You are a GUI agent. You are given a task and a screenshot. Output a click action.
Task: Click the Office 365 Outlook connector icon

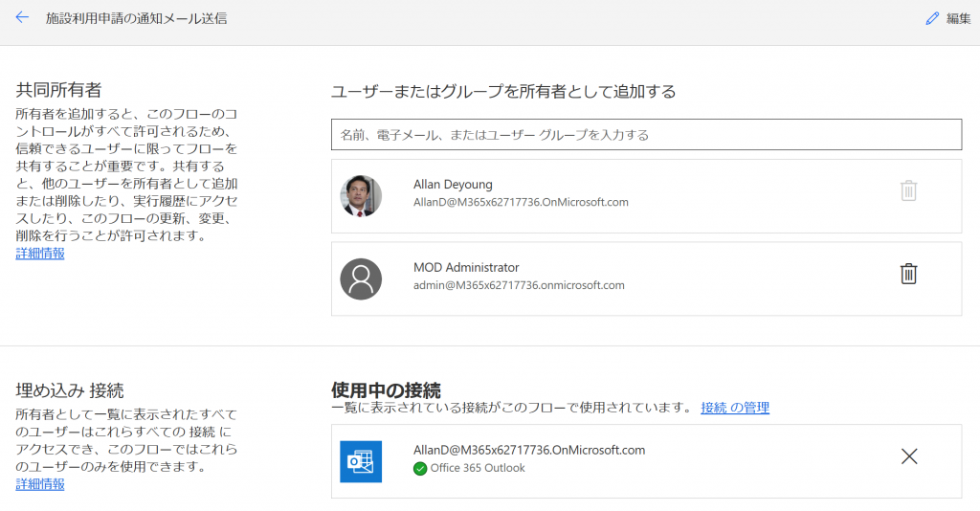click(361, 461)
